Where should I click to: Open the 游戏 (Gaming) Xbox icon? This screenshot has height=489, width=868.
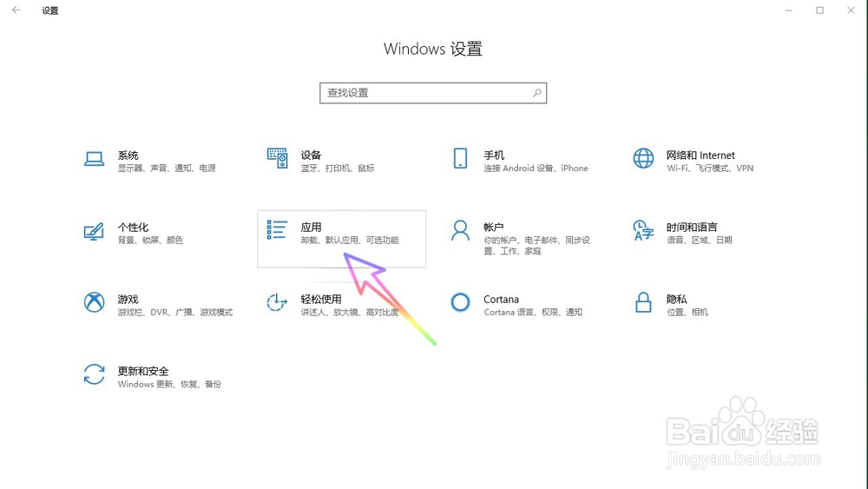94,302
